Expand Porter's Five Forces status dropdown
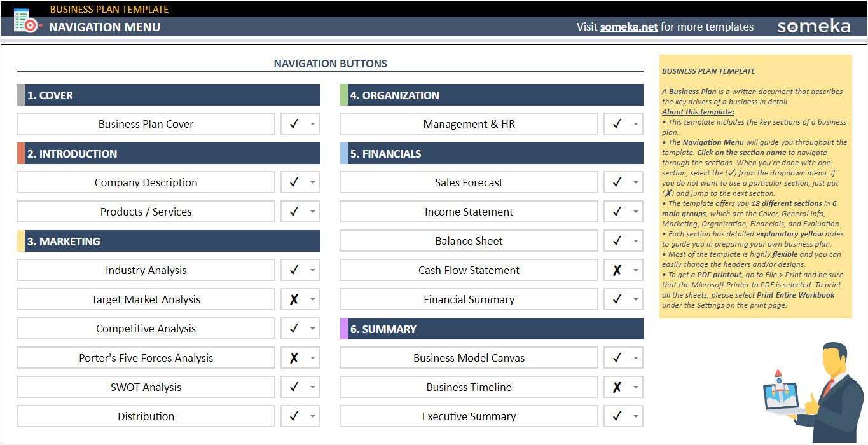This screenshot has height=445, width=868. pyautogui.click(x=312, y=359)
